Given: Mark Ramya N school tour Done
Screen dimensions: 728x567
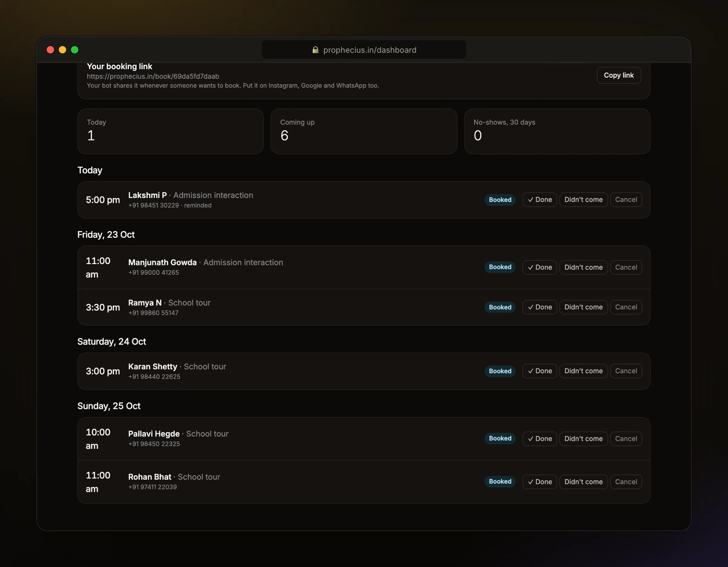Looking at the screenshot, I should tap(540, 307).
